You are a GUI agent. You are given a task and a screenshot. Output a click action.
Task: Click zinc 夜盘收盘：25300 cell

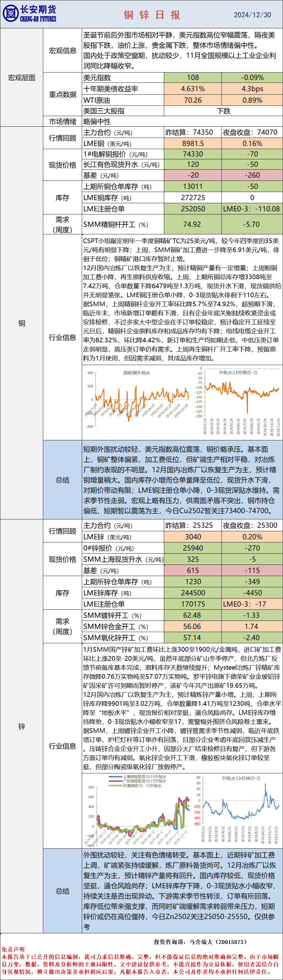click(x=252, y=525)
